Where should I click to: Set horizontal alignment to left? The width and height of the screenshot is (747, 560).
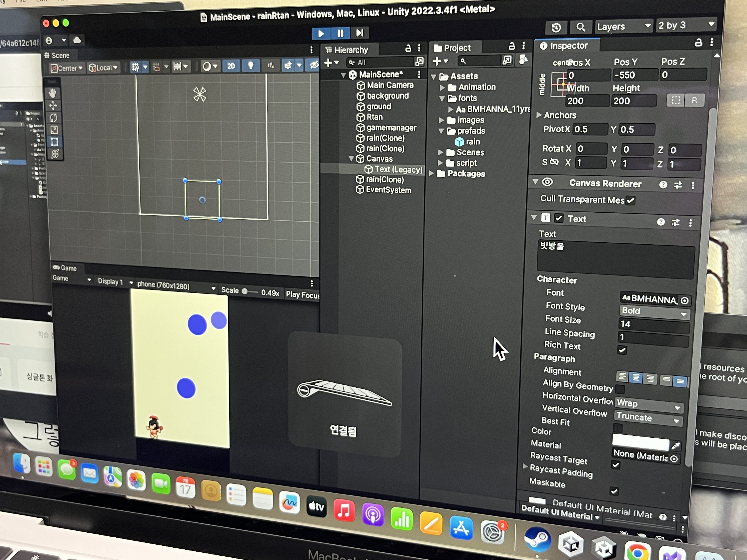[623, 376]
